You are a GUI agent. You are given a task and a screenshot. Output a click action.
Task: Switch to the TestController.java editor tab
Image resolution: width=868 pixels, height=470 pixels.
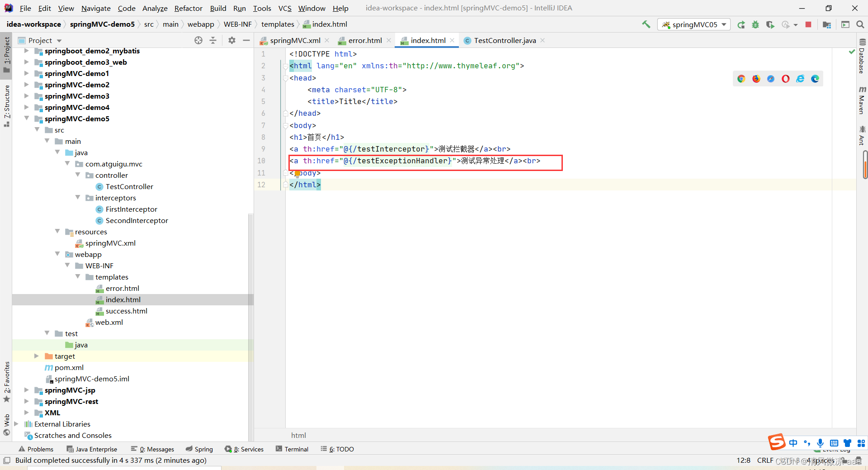point(505,40)
